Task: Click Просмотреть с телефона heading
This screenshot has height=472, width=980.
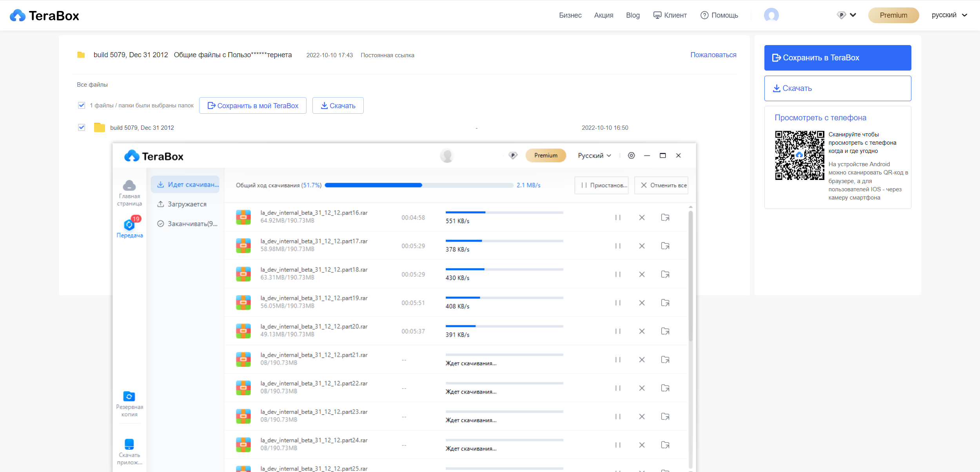Action: pyautogui.click(x=820, y=118)
